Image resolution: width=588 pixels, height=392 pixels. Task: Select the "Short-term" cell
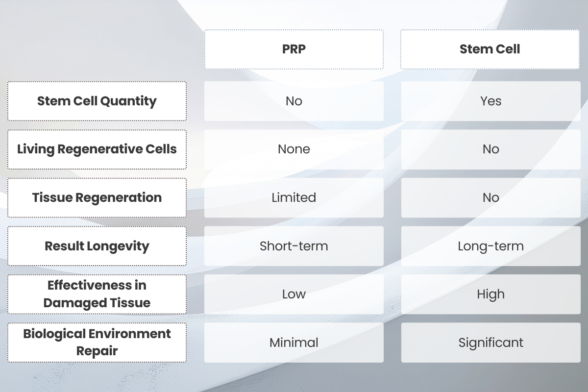pos(294,246)
